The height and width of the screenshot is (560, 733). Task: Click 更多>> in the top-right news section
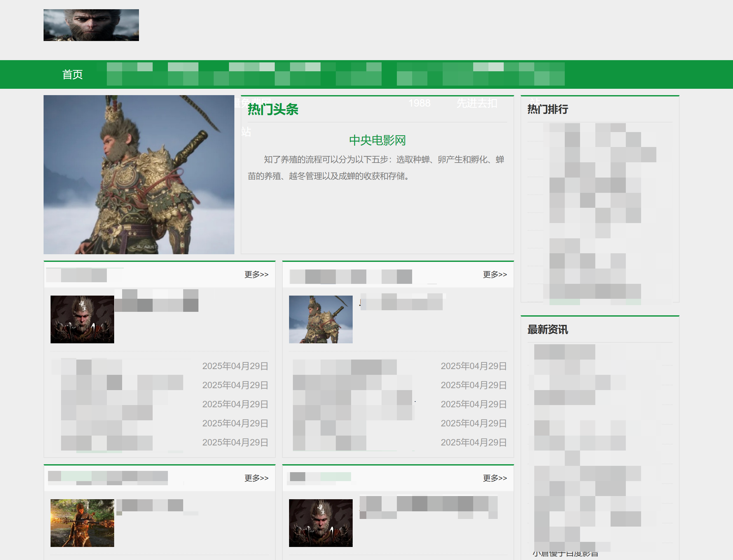pyautogui.click(x=495, y=274)
